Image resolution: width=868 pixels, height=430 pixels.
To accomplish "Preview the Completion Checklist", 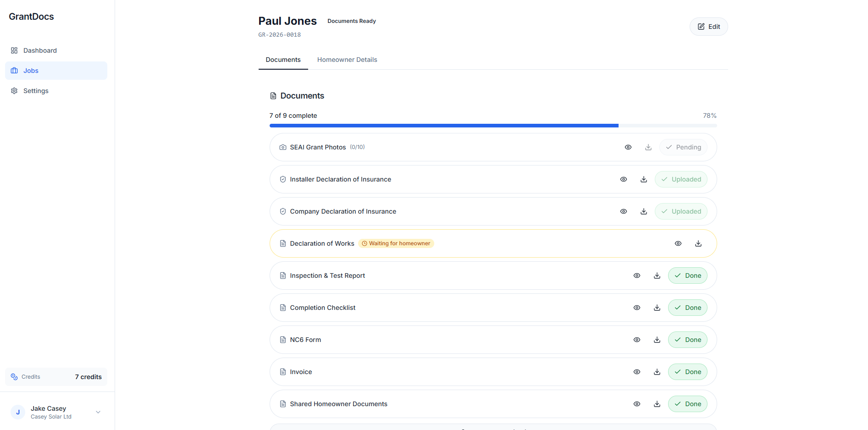I will coord(637,308).
